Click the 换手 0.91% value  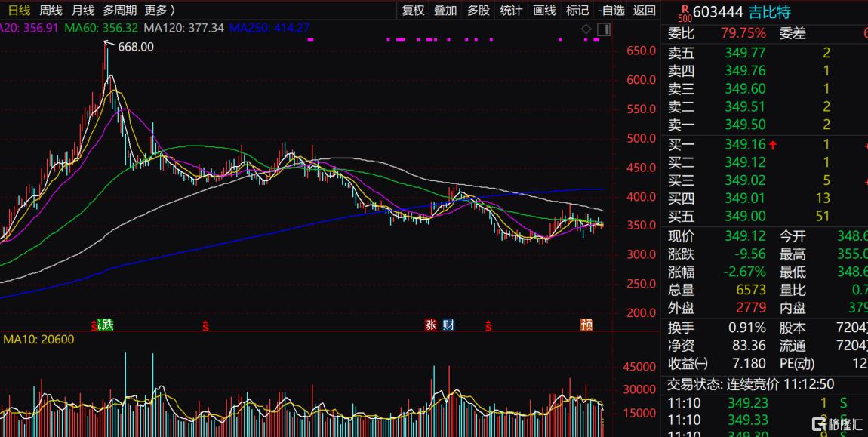(x=749, y=328)
